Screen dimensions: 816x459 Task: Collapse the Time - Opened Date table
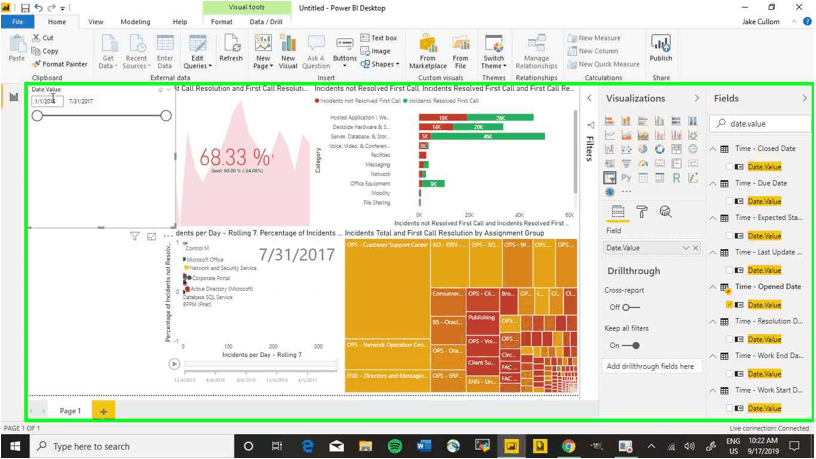tap(713, 287)
